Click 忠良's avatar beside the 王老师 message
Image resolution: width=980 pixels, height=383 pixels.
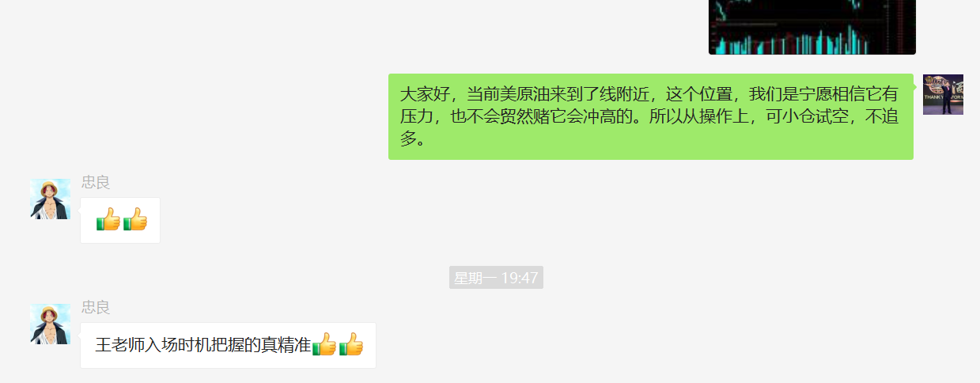(x=51, y=324)
